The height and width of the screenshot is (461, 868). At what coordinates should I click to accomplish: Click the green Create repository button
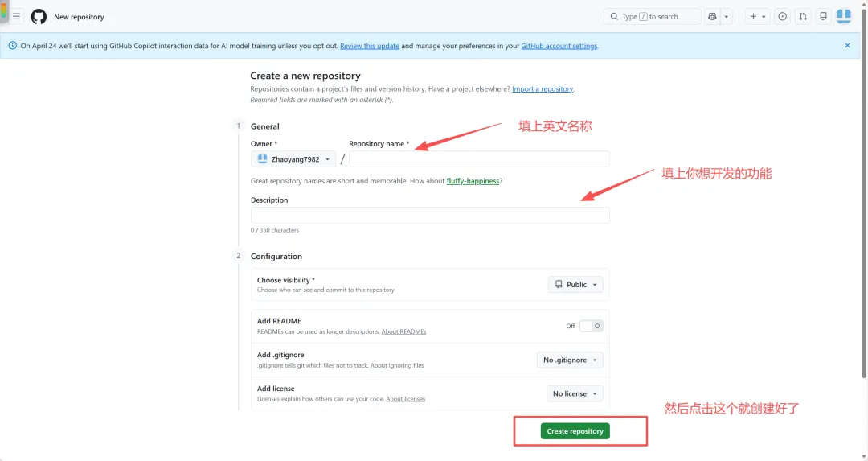(x=575, y=431)
